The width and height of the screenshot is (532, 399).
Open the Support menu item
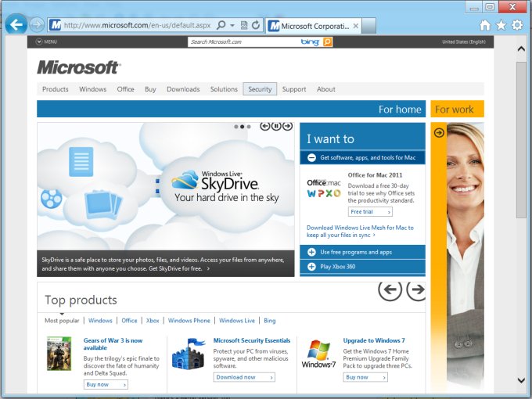click(294, 89)
